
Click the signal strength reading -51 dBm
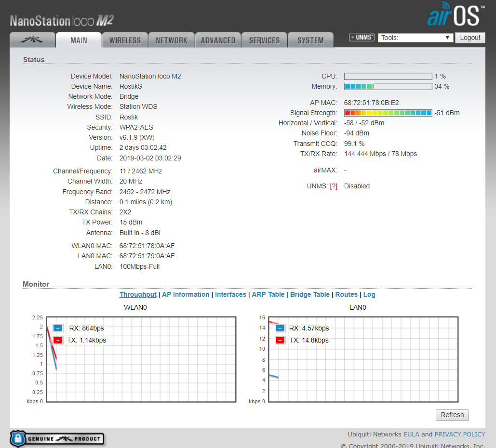click(x=447, y=113)
